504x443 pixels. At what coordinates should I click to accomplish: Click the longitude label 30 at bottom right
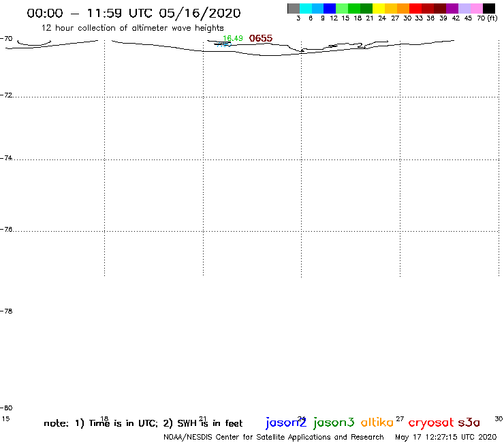pos(499,419)
